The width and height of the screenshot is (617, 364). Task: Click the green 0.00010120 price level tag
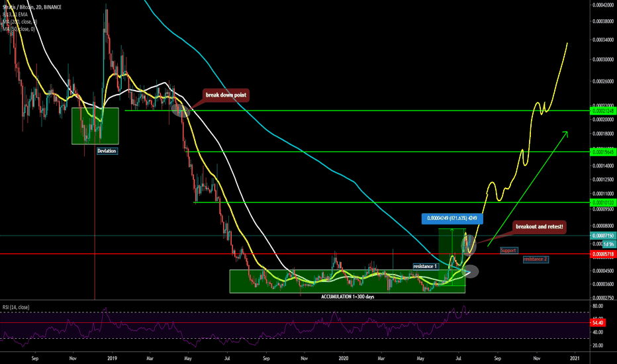coord(604,203)
